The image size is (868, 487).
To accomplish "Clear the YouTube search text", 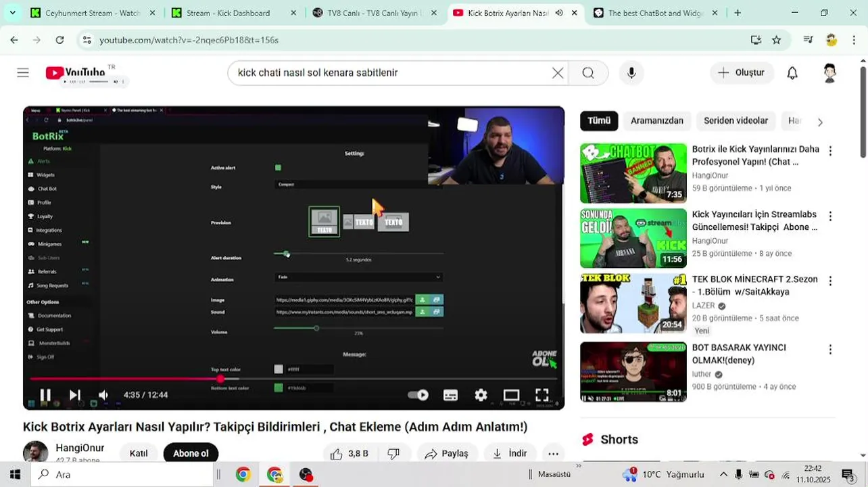I will pyautogui.click(x=558, y=73).
